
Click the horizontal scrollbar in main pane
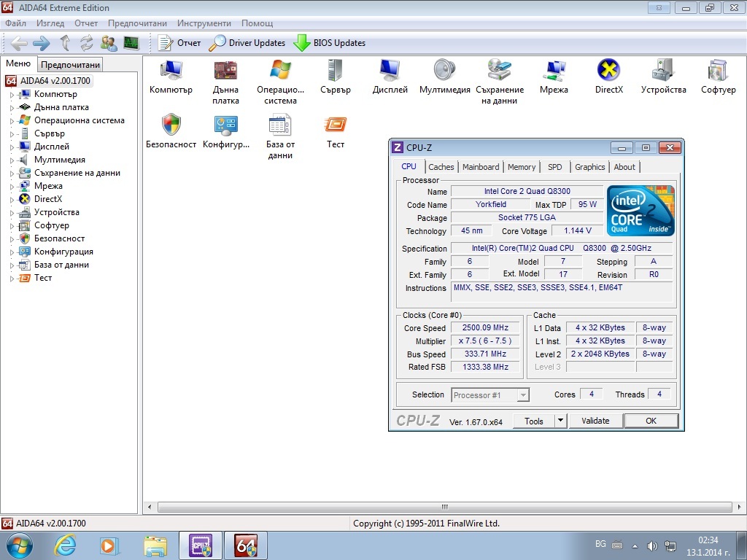(444, 507)
